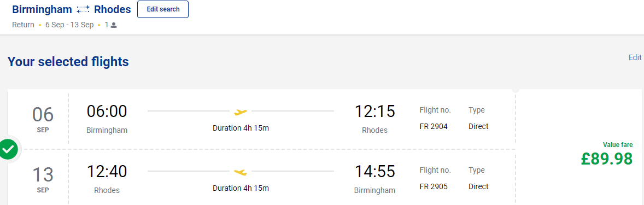Image resolution: width=644 pixels, height=205 pixels.
Task: Select the 13 Sep date block
Action: pos(43,179)
